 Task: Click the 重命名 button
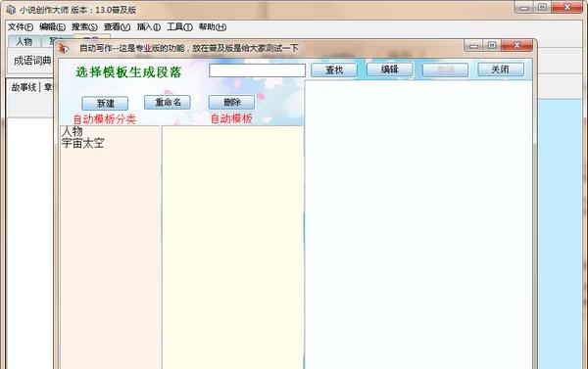click(x=168, y=102)
